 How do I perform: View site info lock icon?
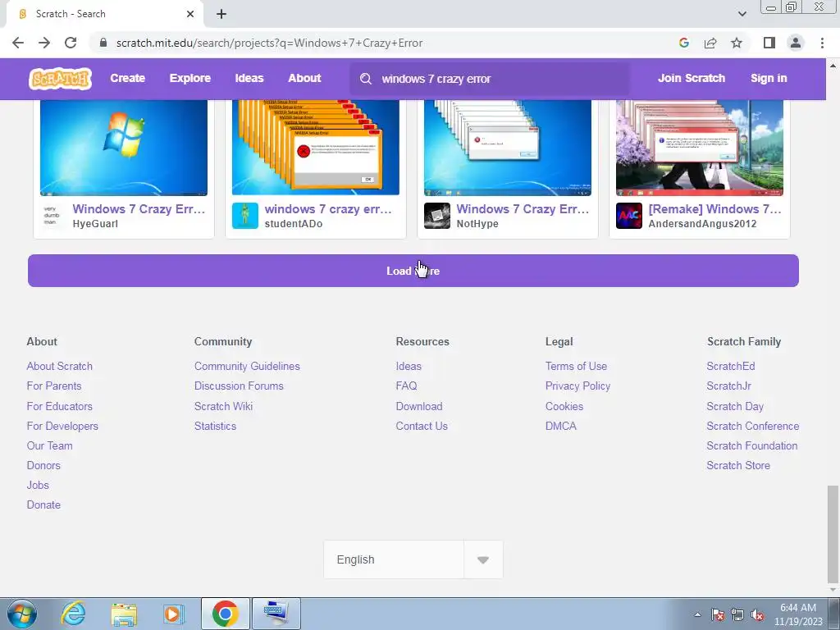[x=103, y=43]
